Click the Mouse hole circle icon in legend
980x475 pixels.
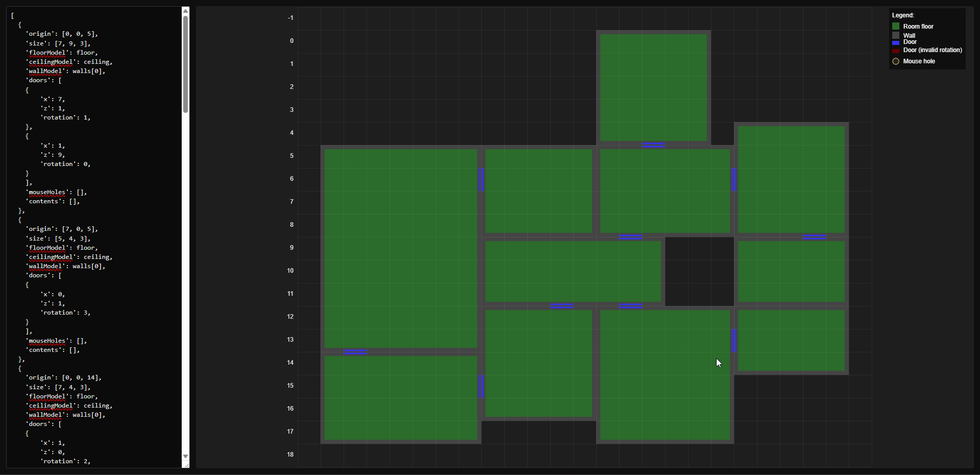tap(895, 61)
